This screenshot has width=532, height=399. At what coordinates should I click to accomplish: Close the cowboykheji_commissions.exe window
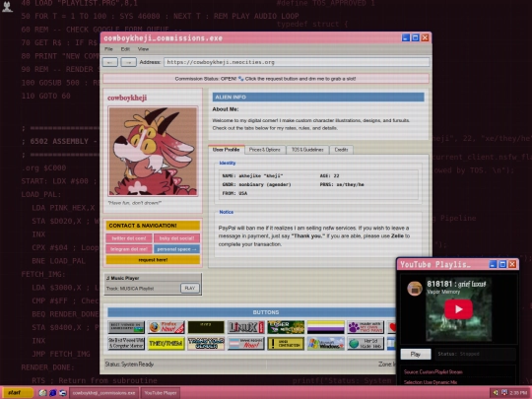click(x=425, y=37)
